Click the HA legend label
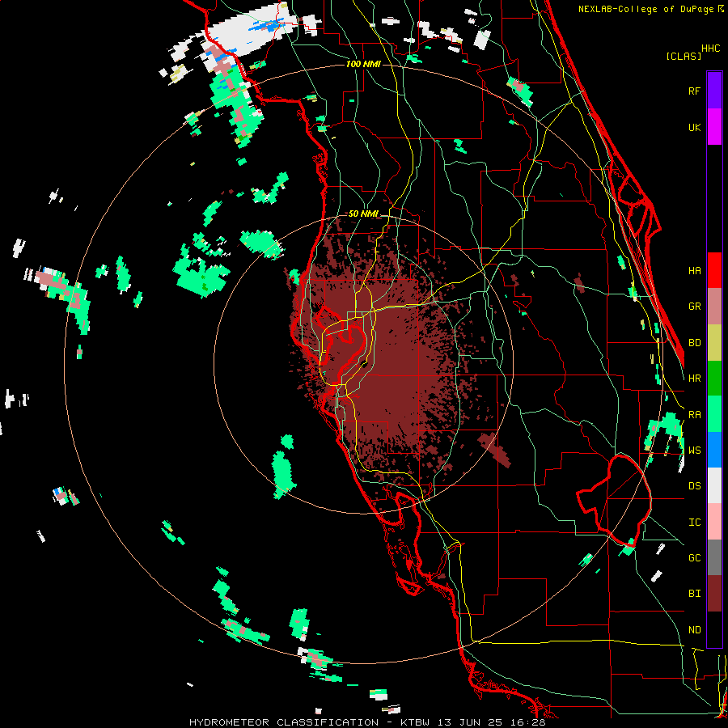Viewport: 728px width, 728px height. [x=694, y=271]
